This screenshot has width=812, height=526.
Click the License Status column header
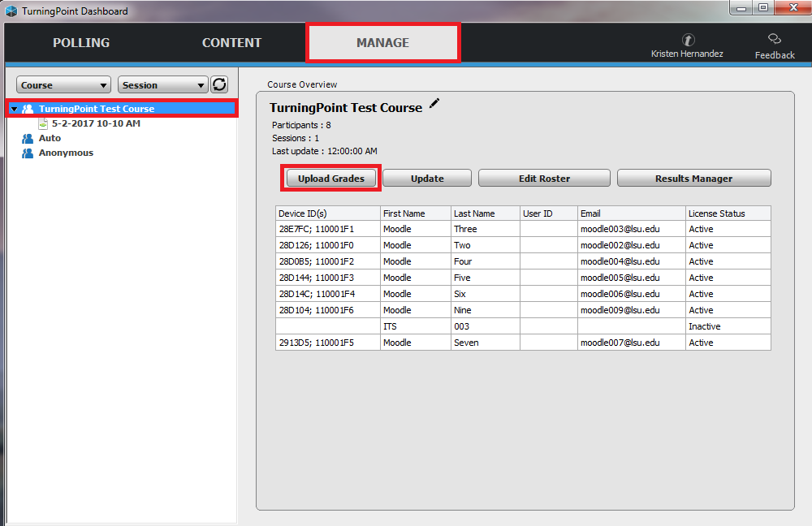coord(728,213)
